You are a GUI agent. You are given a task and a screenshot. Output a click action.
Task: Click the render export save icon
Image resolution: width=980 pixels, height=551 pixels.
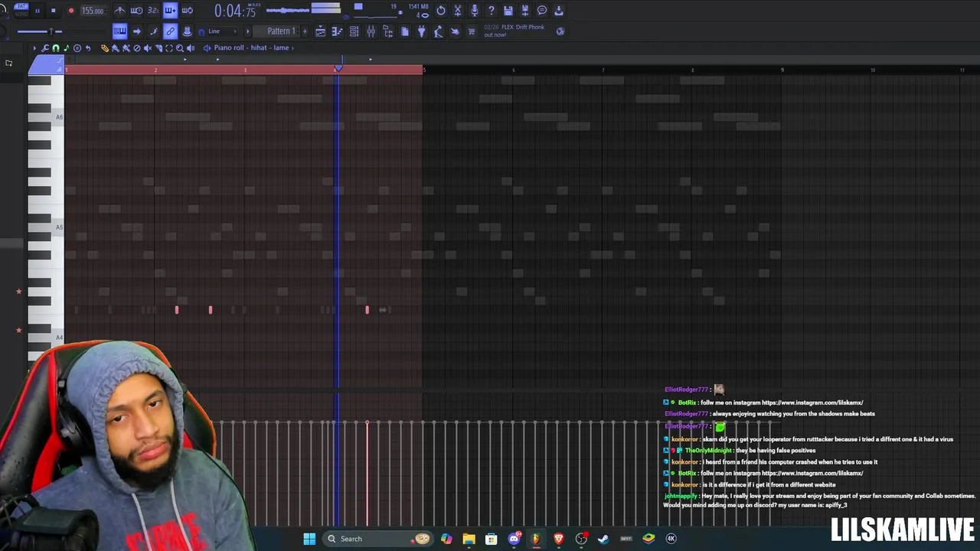(525, 10)
